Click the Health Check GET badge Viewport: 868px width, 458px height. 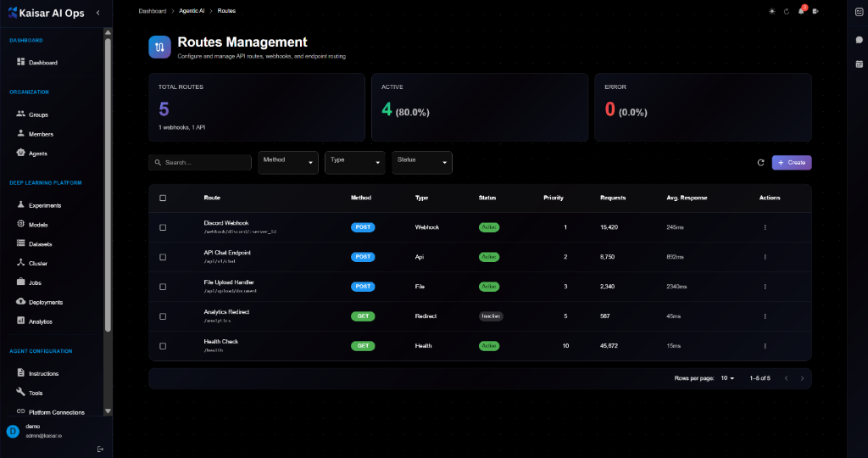(x=363, y=345)
